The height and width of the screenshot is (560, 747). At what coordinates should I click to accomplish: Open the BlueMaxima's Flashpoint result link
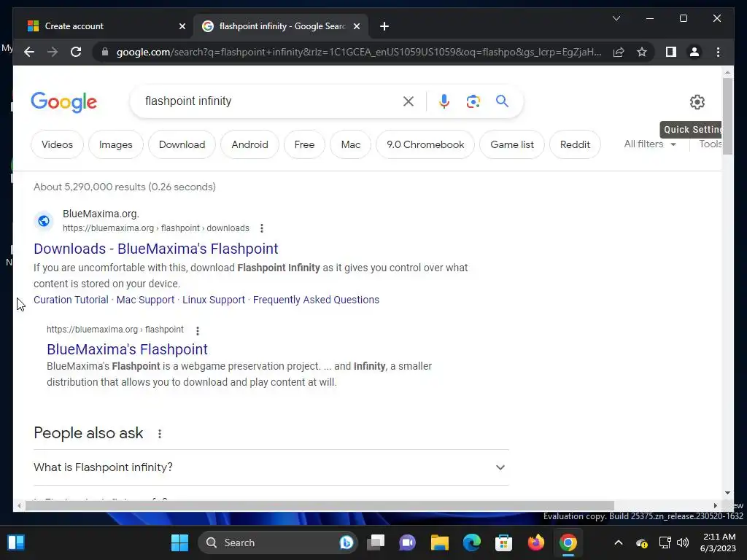point(127,349)
